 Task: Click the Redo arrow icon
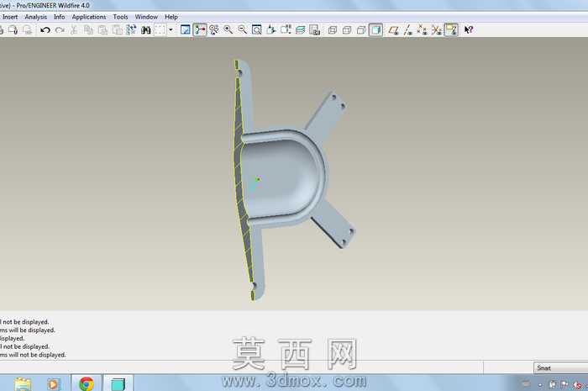(x=60, y=30)
